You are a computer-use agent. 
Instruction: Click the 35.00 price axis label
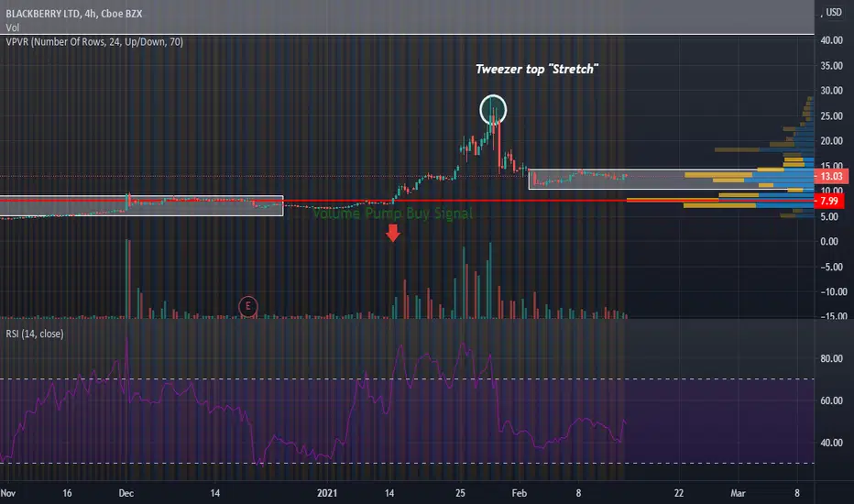coord(832,65)
